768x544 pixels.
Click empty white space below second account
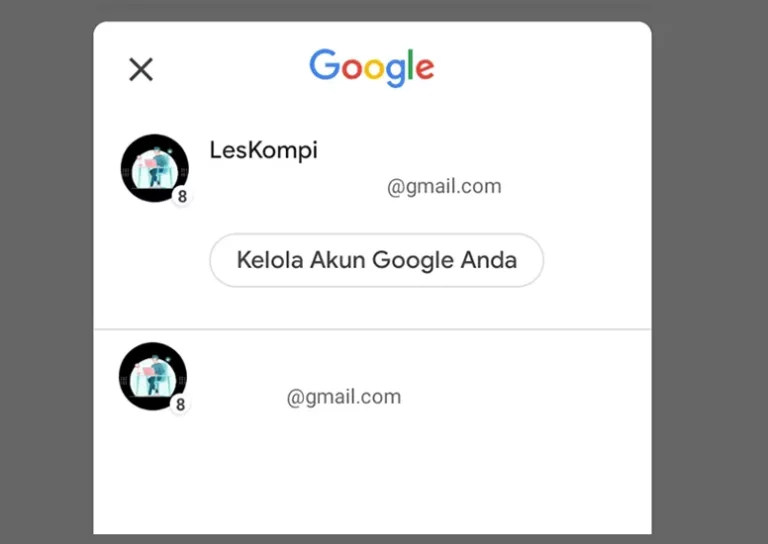pos(372,477)
